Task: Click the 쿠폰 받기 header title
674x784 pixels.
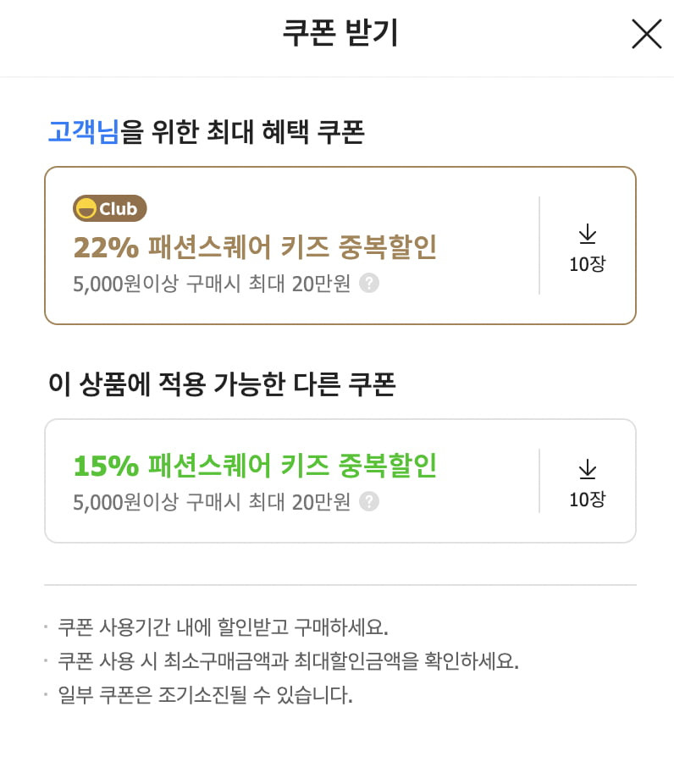Action: [x=340, y=33]
